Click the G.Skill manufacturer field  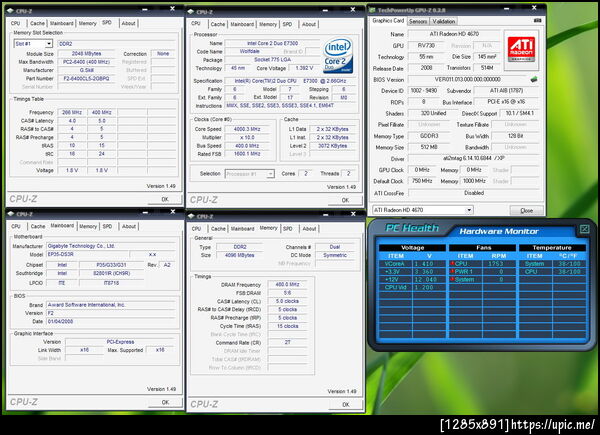click(x=87, y=70)
